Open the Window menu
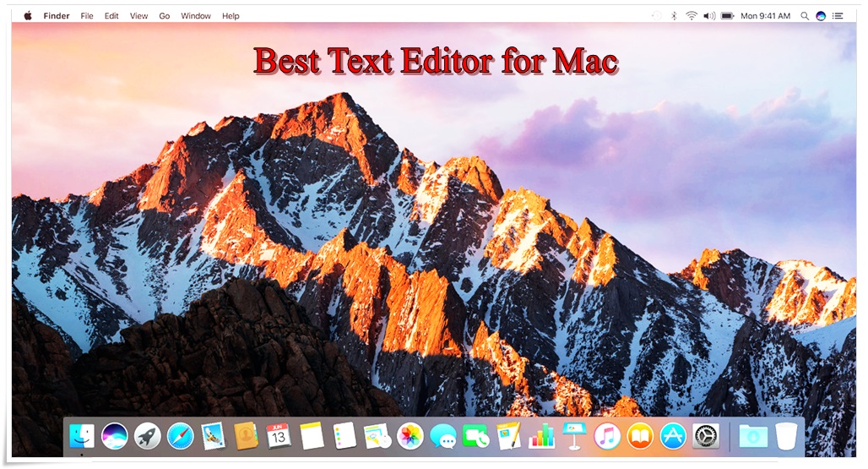Image resolution: width=868 pixels, height=469 pixels. click(x=196, y=16)
